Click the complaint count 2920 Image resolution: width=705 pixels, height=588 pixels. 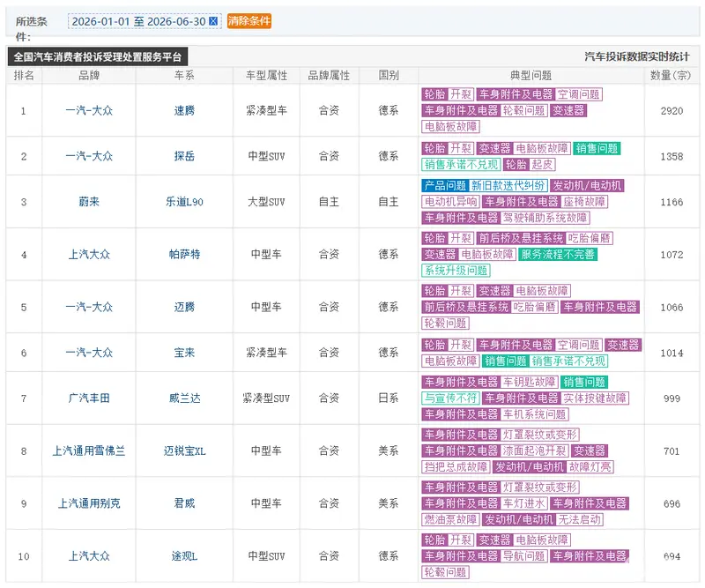[672, 111]
